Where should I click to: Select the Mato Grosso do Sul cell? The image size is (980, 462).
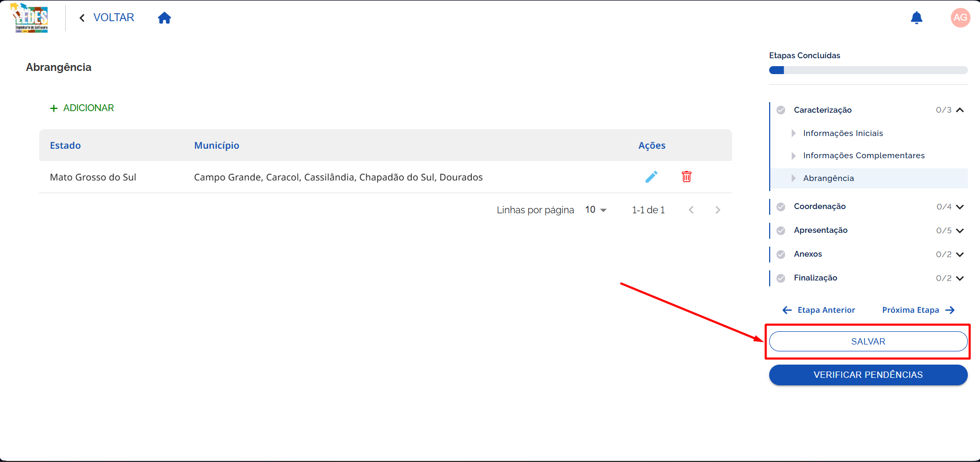pyautogui.click(x=93, y=177)
